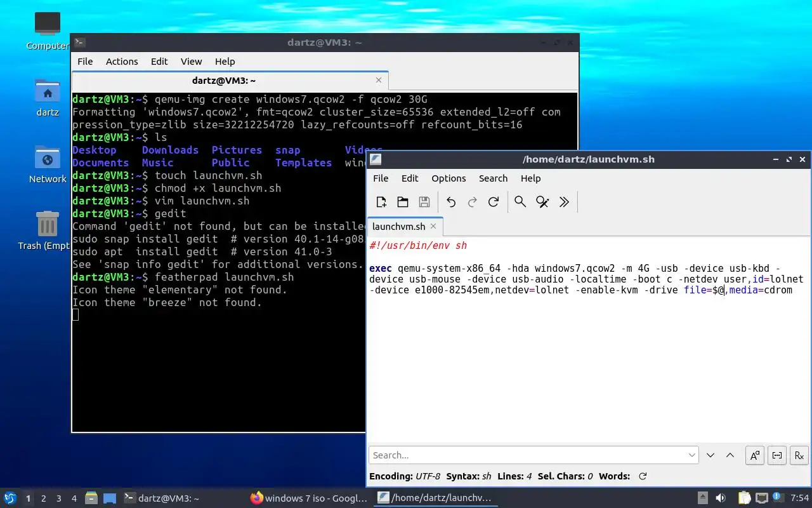The height and width of the screenshot is (508, 812).
Task: Open FeatherPad Search menu
Action: (494, 178)
